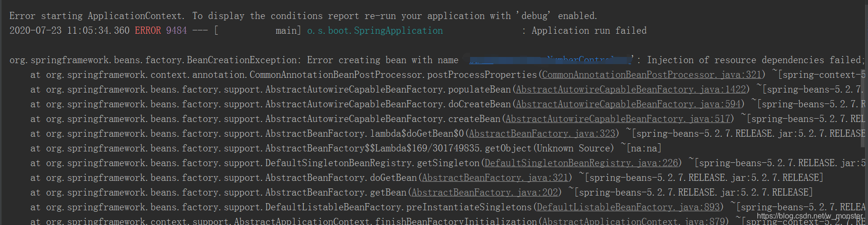
Task: Open DefaultSingletonBeanRegistry.java:226 link
Action: 581,163
